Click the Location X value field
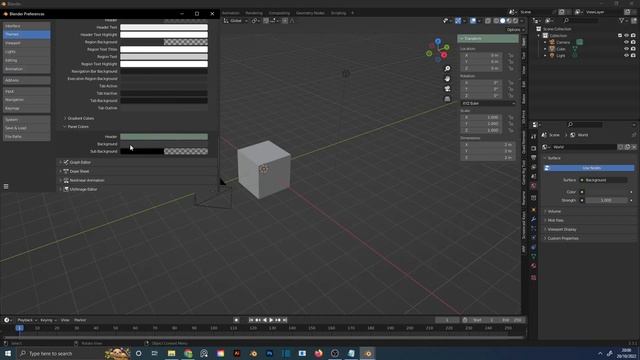Viewport: 640px width, 360px height. (x=481, y=55)
